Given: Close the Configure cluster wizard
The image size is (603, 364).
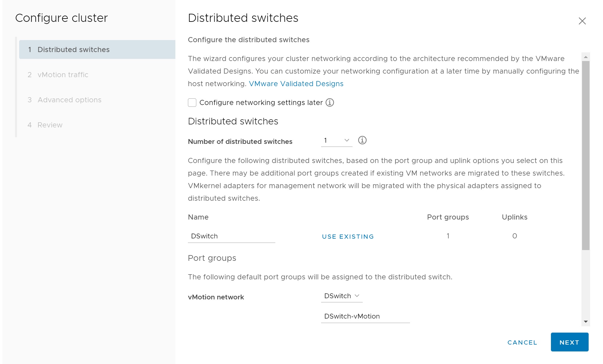Looking at the screenshot, I should (x=582, y=21).
